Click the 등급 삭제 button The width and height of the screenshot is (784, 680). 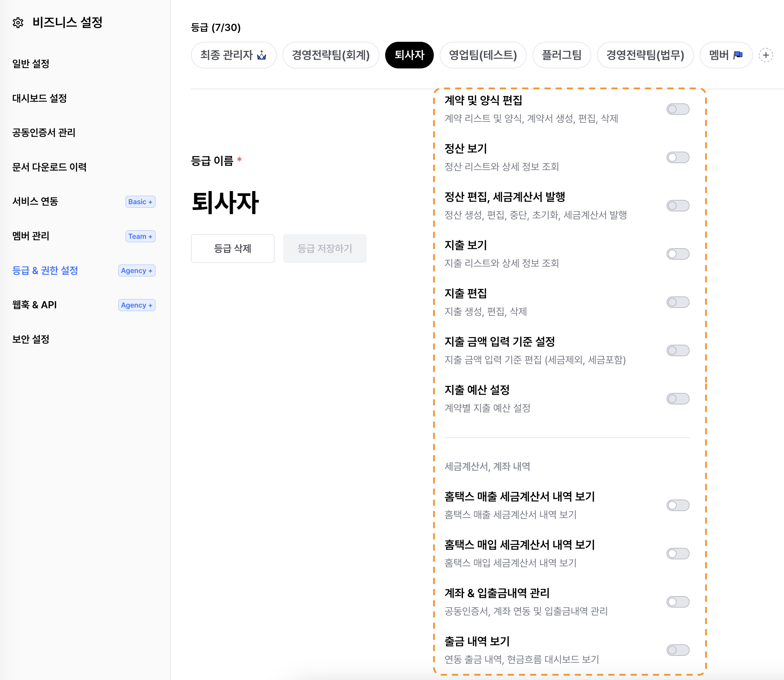pos(232,249)
